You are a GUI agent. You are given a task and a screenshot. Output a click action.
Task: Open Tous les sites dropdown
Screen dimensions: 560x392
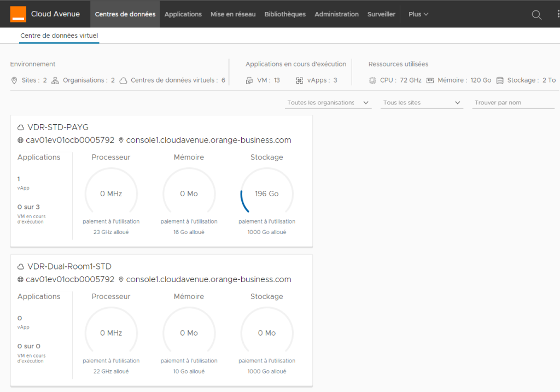click(422, 103)
